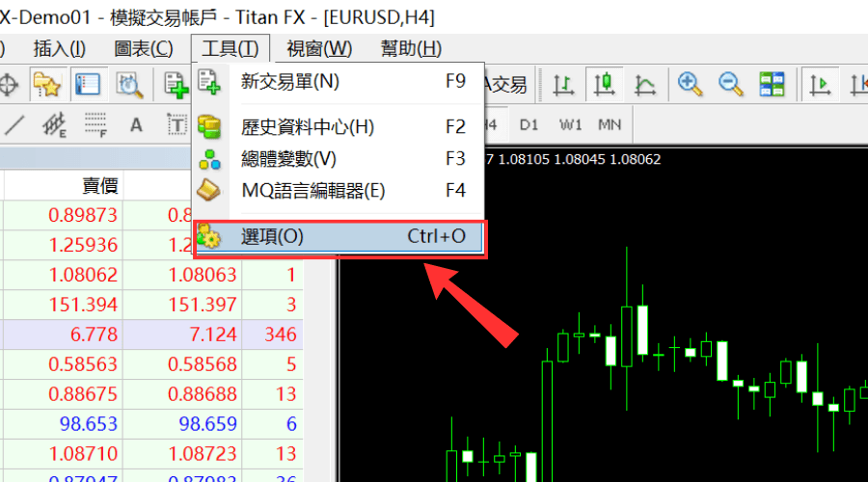
Task: Toggle the Terminal panel icon
Action: tap(88, 85)
